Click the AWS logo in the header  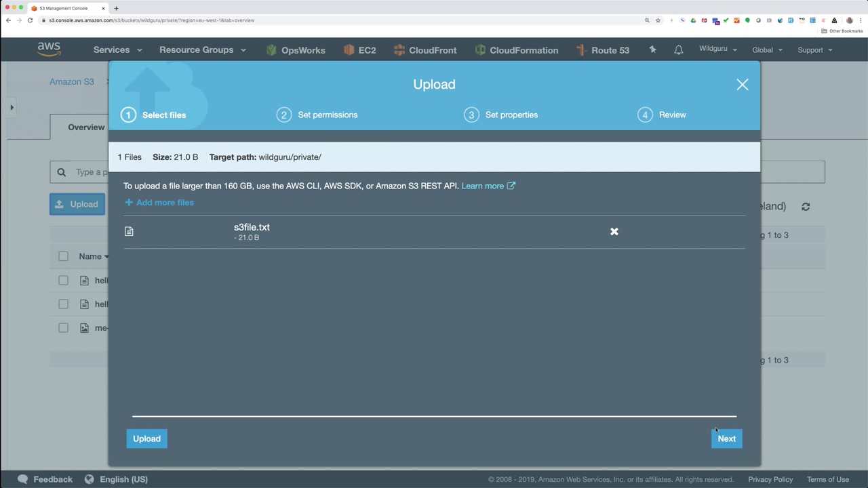(49, 49)
